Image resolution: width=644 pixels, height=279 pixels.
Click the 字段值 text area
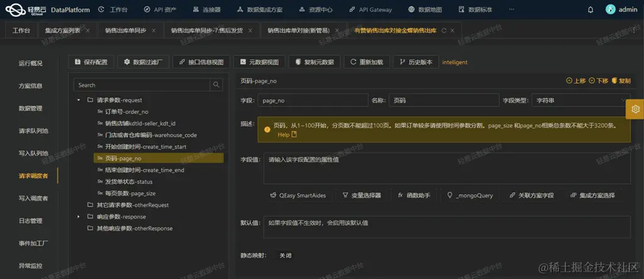click(x=447, y=168)
